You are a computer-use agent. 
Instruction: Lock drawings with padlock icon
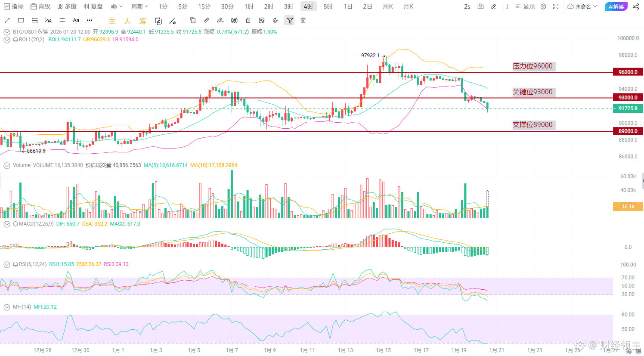[x=248, y=20]
